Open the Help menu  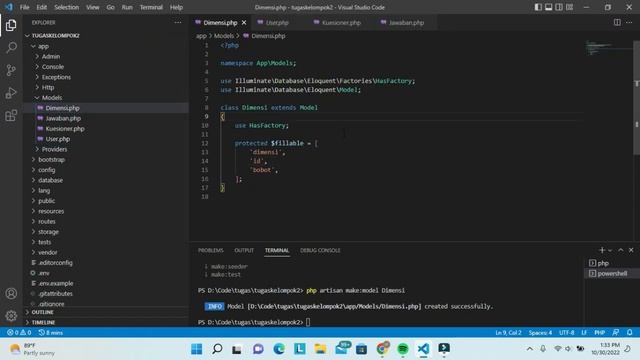(176, 7)
